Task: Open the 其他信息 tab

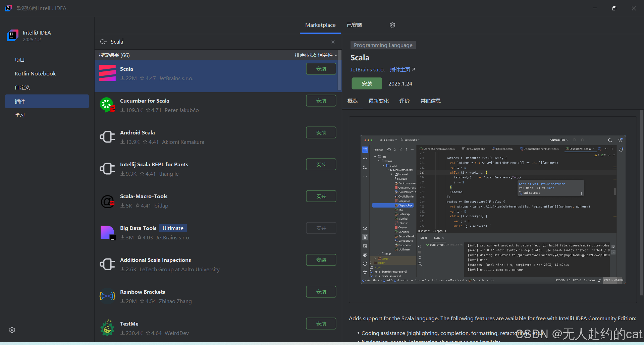Action: point(431,101)
